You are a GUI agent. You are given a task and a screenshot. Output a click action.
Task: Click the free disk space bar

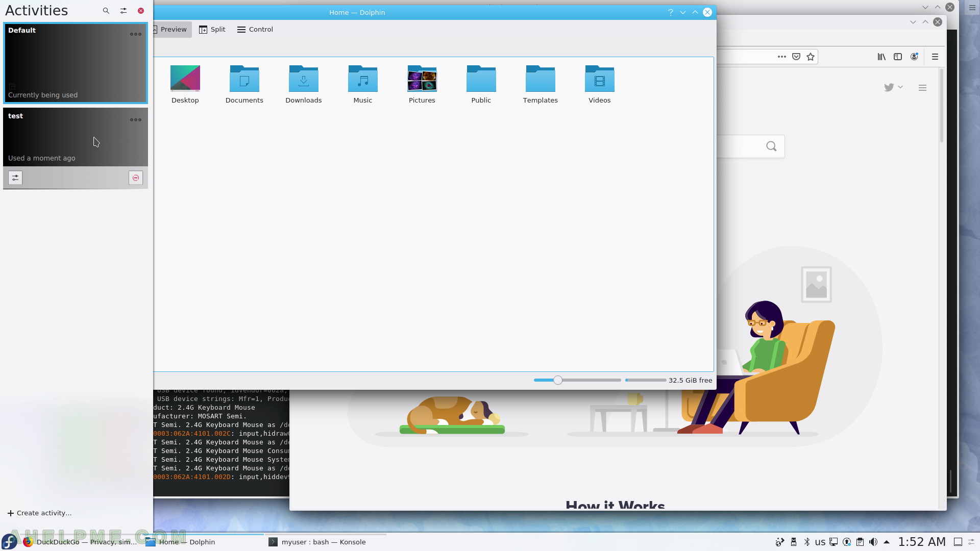pos(646,380)
